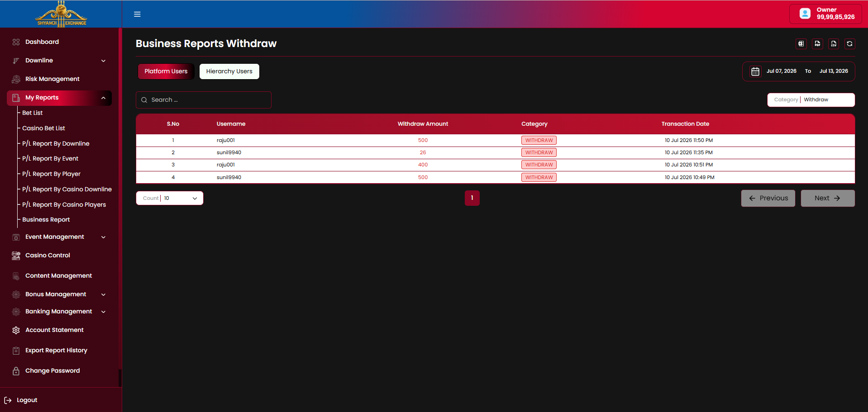The height and width of the screenshot is (412, 868).
Task: Export report to Excel icon
Action: click(x=801, y=44)
